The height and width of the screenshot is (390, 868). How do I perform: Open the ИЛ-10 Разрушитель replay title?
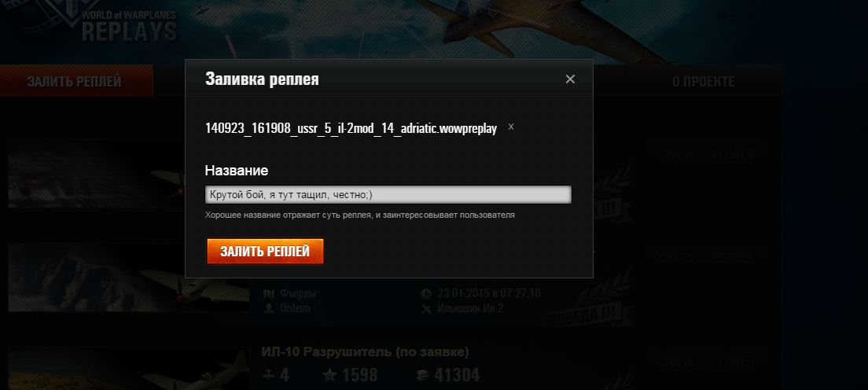click(366, 351)
